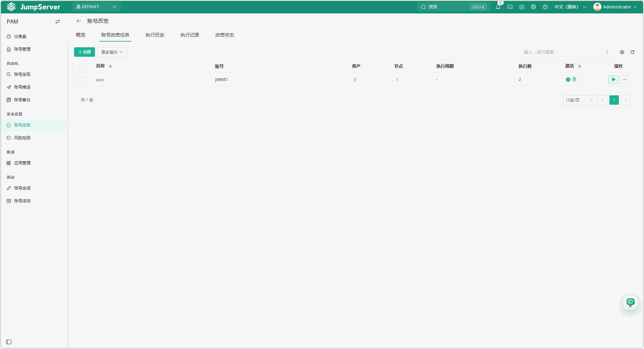Click the 创建 button
Viewport: 644px width, 349px height.
(x=85, y=52)
